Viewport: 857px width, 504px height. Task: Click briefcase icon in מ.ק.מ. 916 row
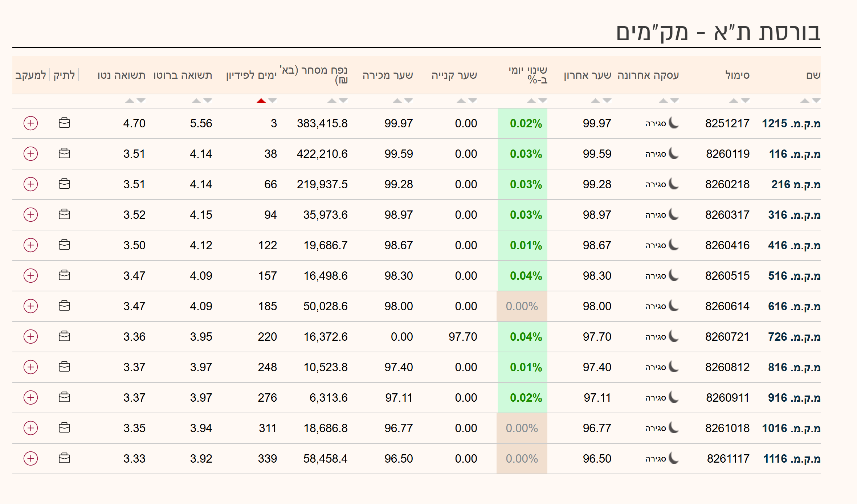(64, 397)
